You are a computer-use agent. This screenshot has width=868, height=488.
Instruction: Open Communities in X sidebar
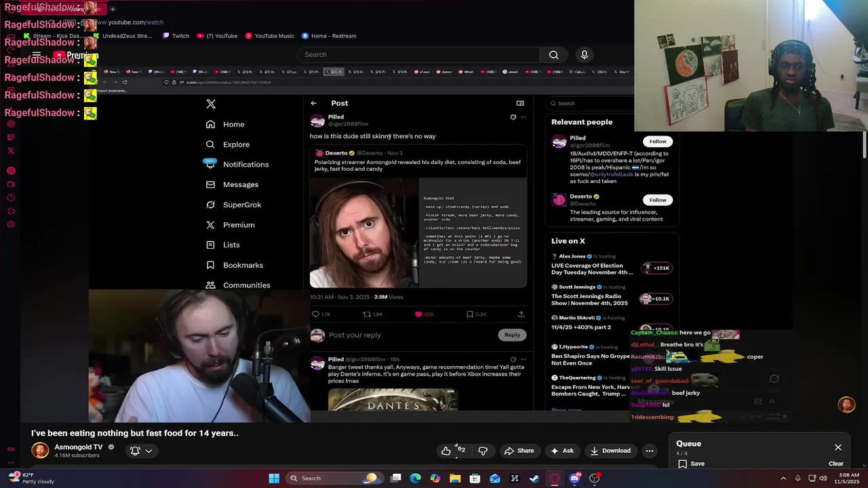[x=237, y=285]
